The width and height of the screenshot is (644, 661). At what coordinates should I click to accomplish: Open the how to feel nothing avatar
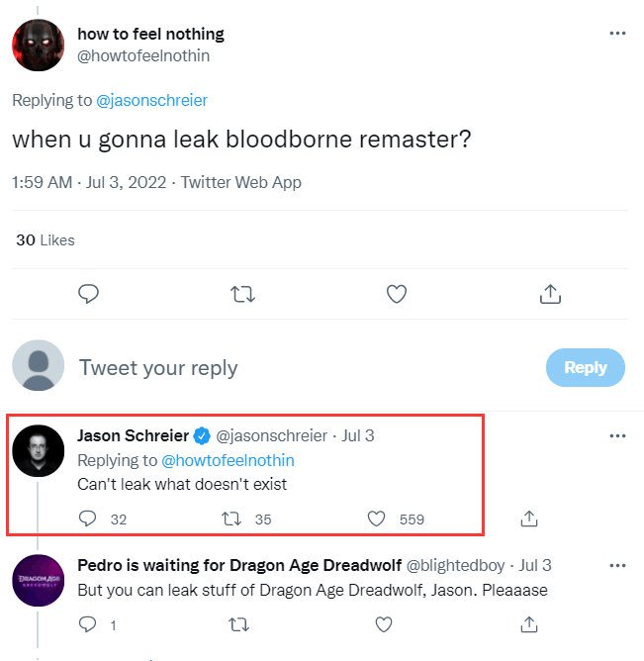pos(39,46)
